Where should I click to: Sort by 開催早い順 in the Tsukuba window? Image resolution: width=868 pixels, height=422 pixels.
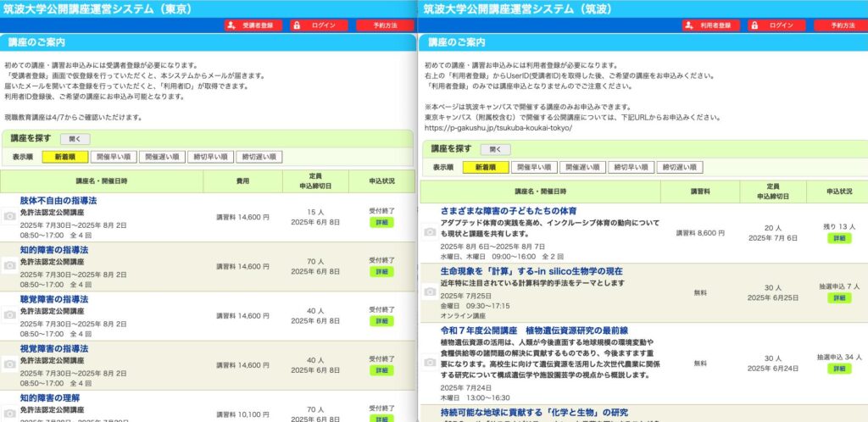[x=534, y=167]
